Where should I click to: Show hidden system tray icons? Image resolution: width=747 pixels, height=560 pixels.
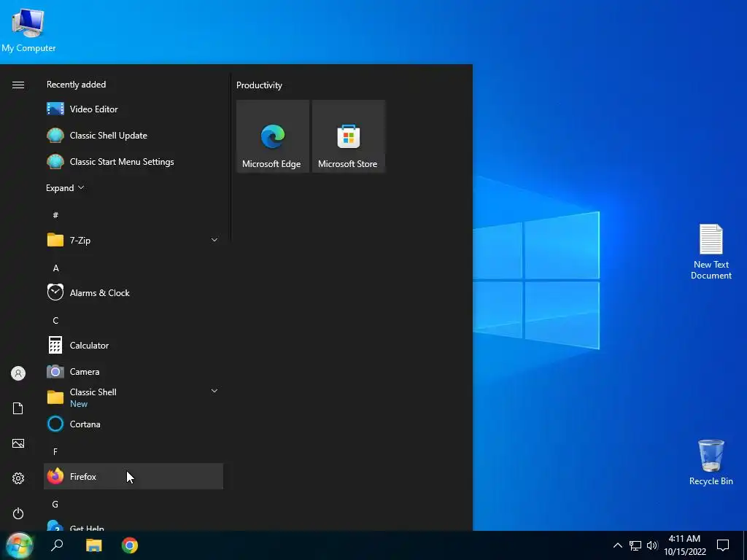tap(617, 545)
